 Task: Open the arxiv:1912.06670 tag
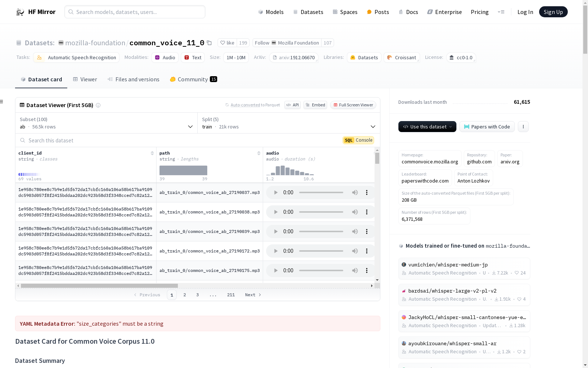(294, 57)
